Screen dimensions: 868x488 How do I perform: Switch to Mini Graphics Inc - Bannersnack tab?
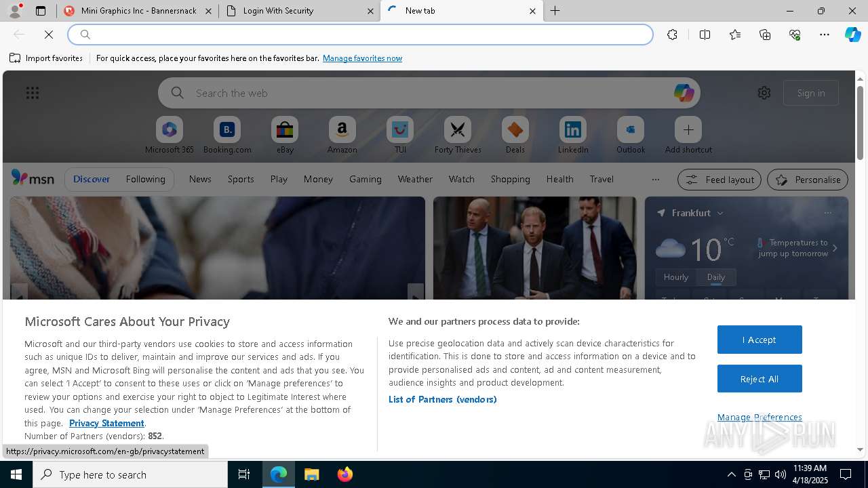coord(138,11)
